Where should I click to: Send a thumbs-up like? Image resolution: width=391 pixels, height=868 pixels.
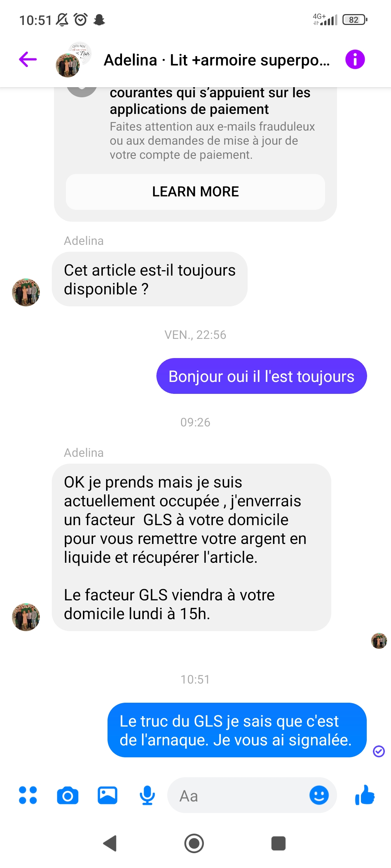[365, 795]
